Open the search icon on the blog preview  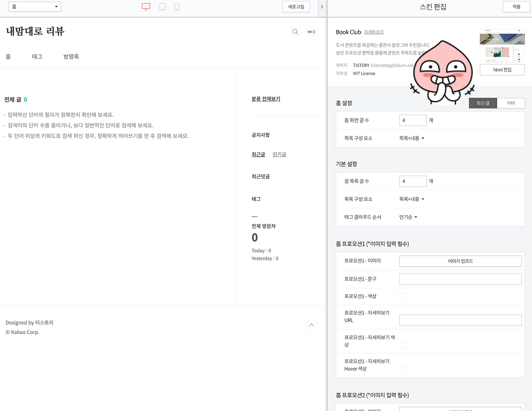click(295, 32)
